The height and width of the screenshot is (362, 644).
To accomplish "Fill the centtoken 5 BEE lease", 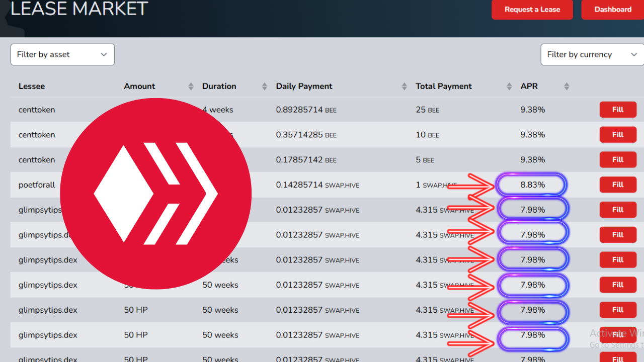I will (618, 160).
